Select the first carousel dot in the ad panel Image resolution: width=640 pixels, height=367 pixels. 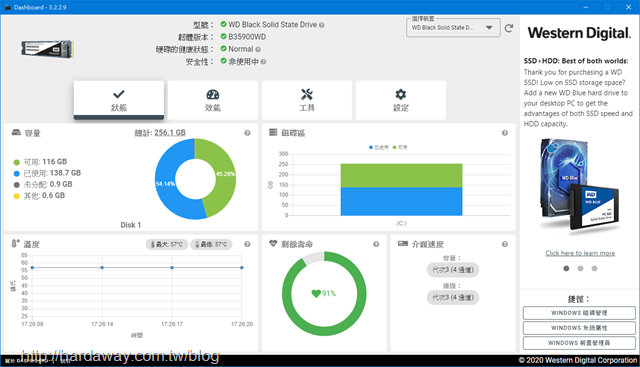pyautogui.click(x=566, y=268)
